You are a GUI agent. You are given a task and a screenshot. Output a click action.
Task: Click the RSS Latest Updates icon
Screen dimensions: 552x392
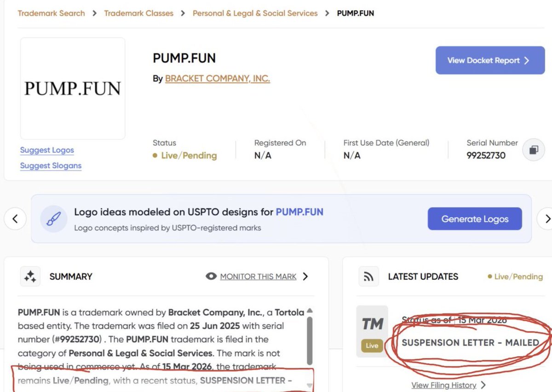pyautogui.click(x=368, y=277)
